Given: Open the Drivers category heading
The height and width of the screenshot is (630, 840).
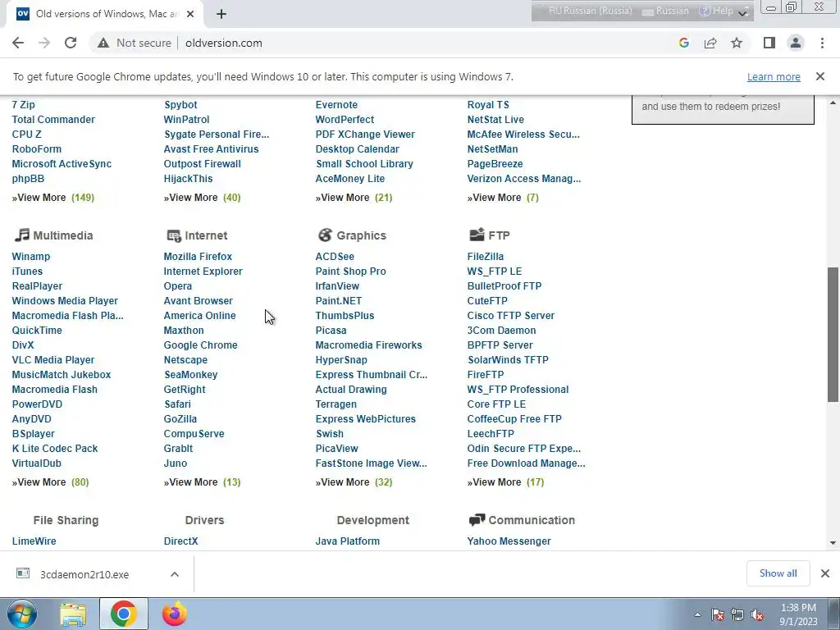Looking at the screenshot, I should 204,519.
